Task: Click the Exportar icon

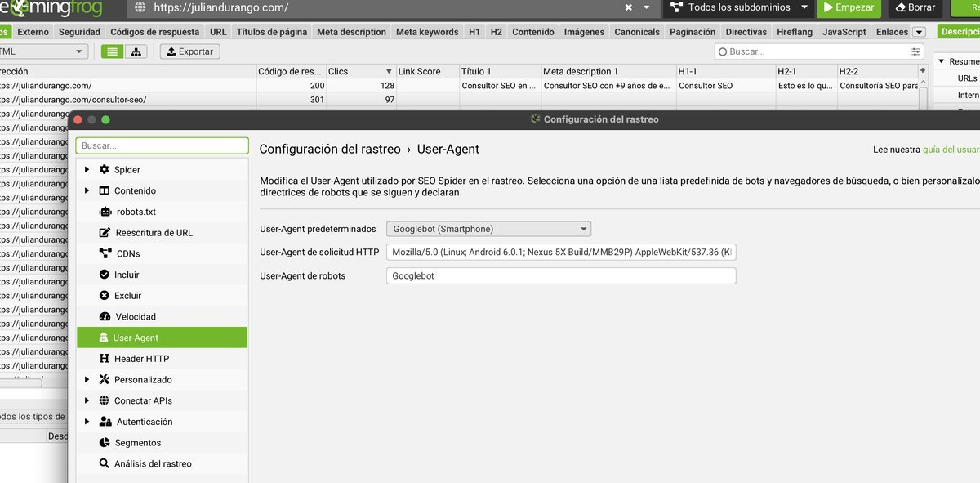Action: [189, 51]
